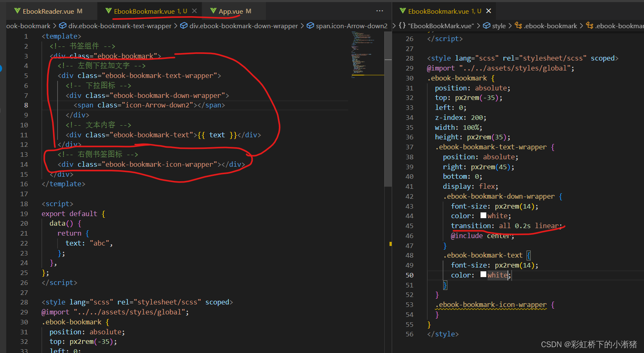This screenshot has width=644, height=353.
Task: Click the 下拉图标 comment on line 6
Action: tap(98, 85)
